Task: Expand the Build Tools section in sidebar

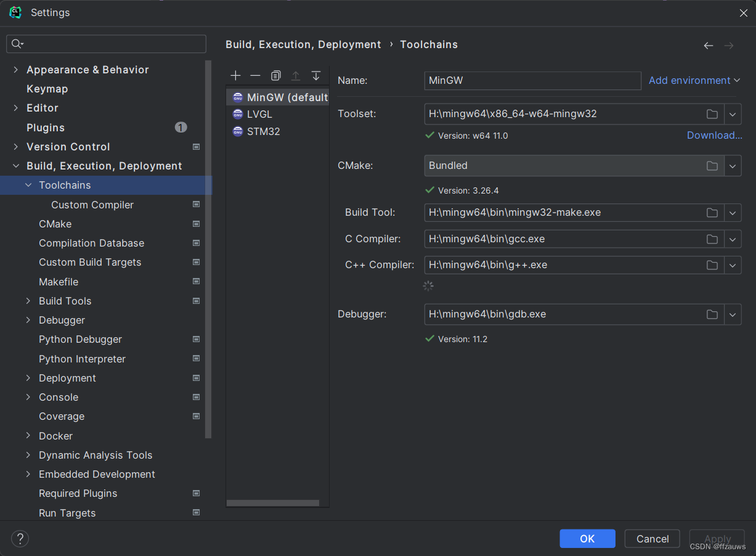Action: [28, 301]
